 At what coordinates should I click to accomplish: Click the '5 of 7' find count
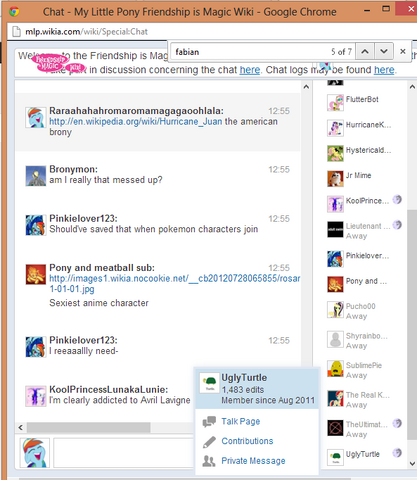[341, 52]
